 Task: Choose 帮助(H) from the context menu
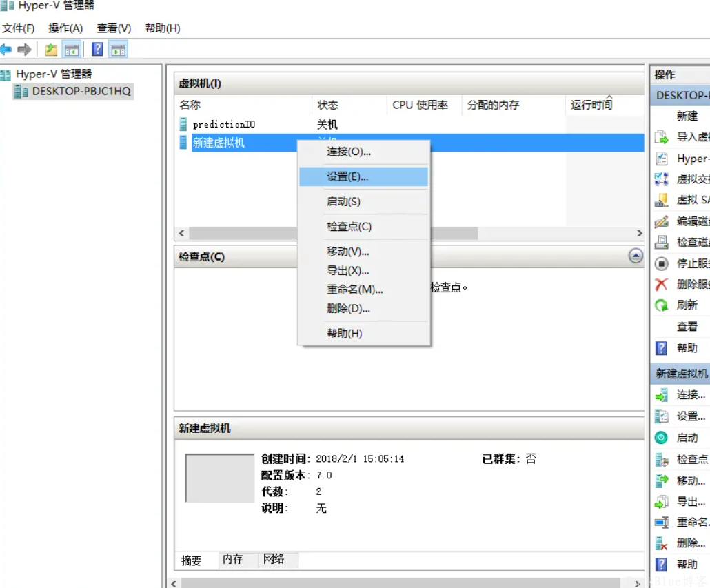363,334
